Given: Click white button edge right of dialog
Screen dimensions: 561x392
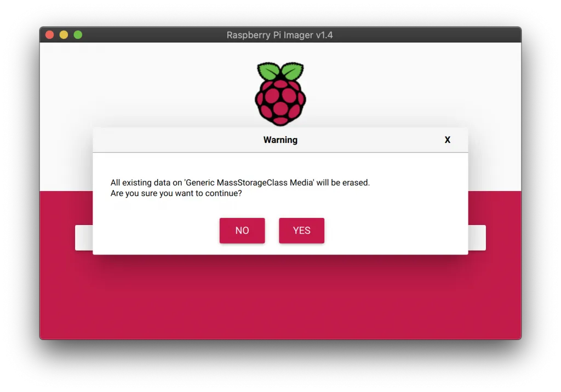Looking at the screenshot, I should [477, 238].
